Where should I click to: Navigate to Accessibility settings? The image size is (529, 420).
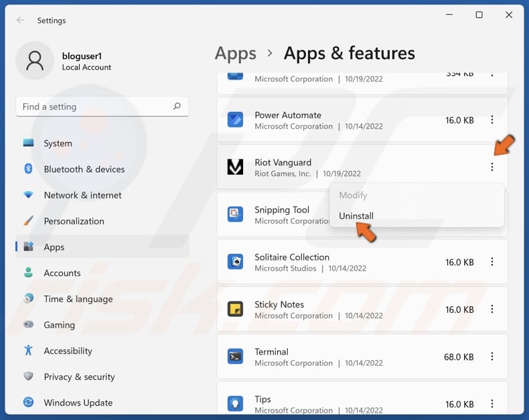pyautogui.click(x=68, y=351)
